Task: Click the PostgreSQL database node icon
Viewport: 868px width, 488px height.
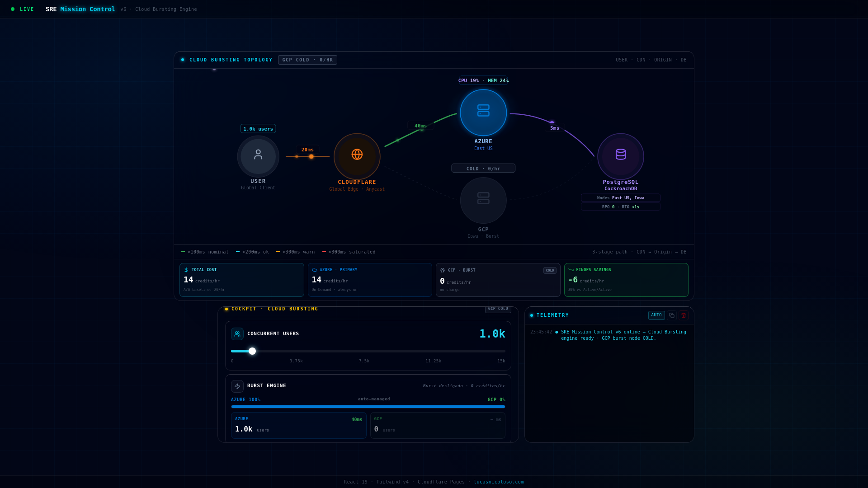Action: (x=621, y=155)
